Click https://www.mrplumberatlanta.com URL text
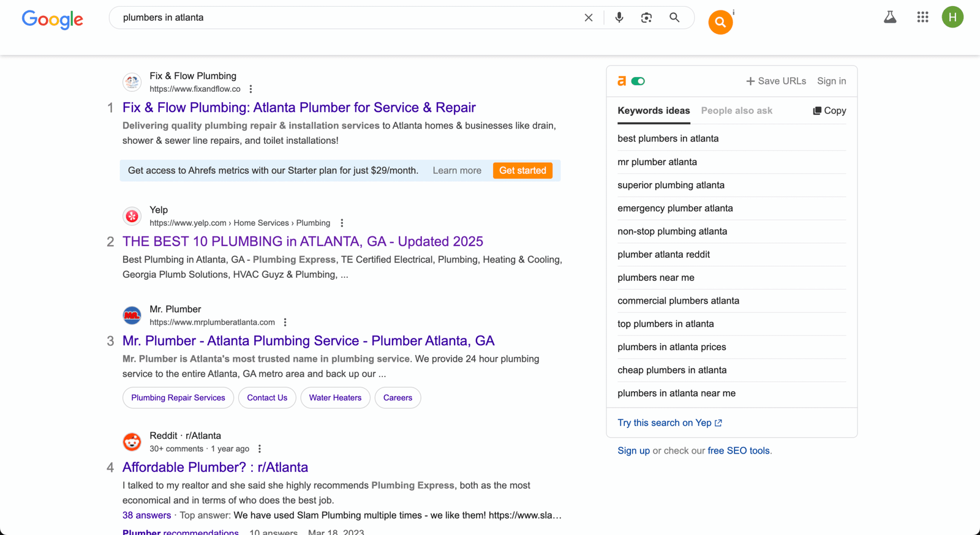 [x=212, y=323]
